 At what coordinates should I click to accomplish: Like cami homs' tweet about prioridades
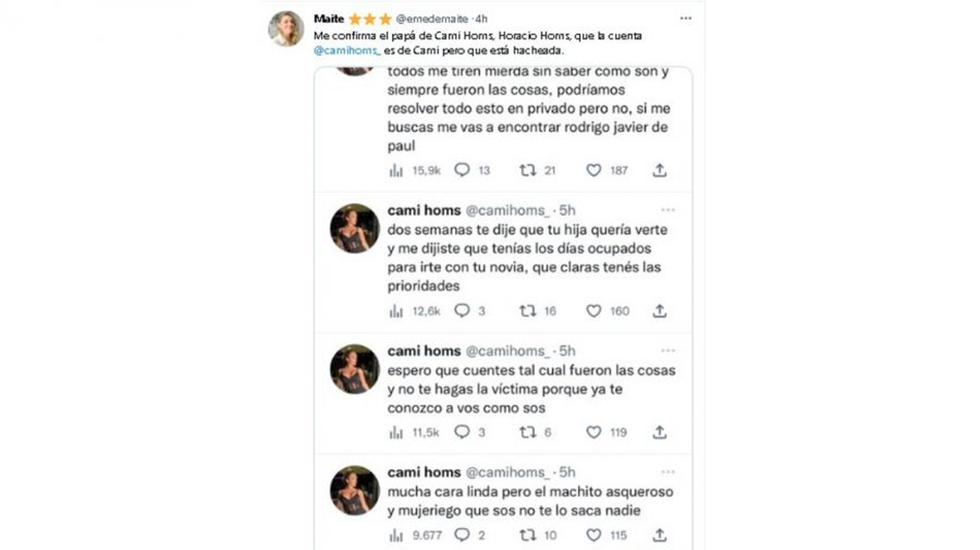point(594,311)
